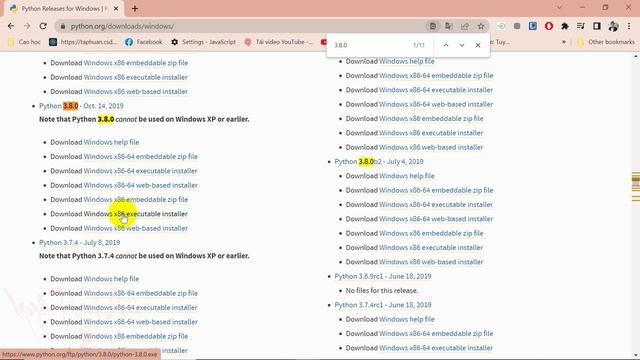Download Windows help file under Python 3.7.4
The image size is (640, 360).
click(x=111, y=279)
